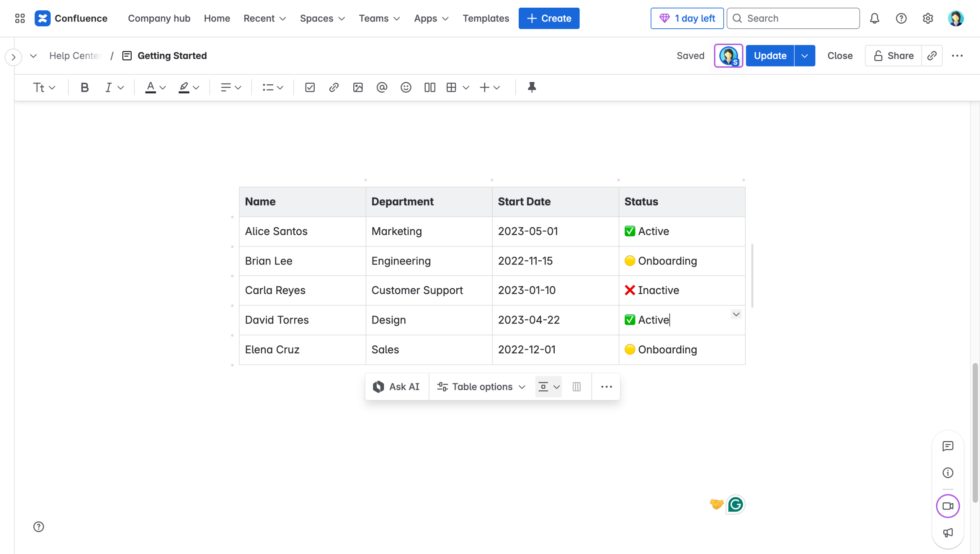Toggle bold formatting
Viewport: 980px width, 554px height.
85,88
